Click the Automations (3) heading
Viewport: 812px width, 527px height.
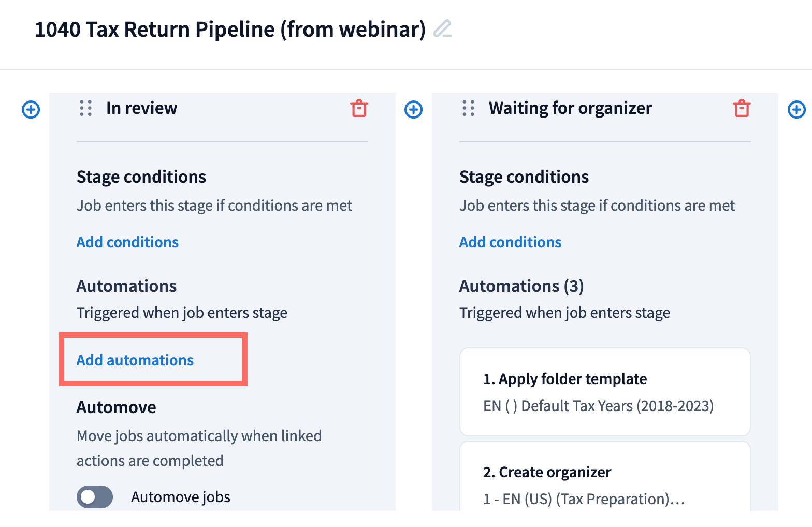[521, 286]
